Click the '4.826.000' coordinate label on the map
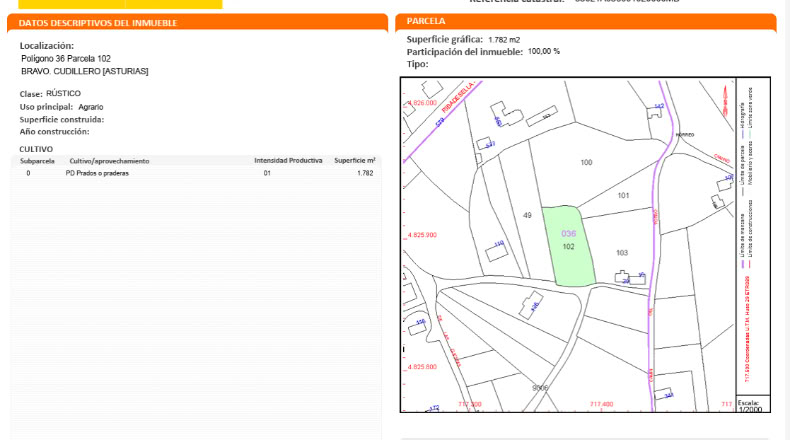Image resolution: width=790 pixels, height=440 pixels. click(x=422, y=103)
